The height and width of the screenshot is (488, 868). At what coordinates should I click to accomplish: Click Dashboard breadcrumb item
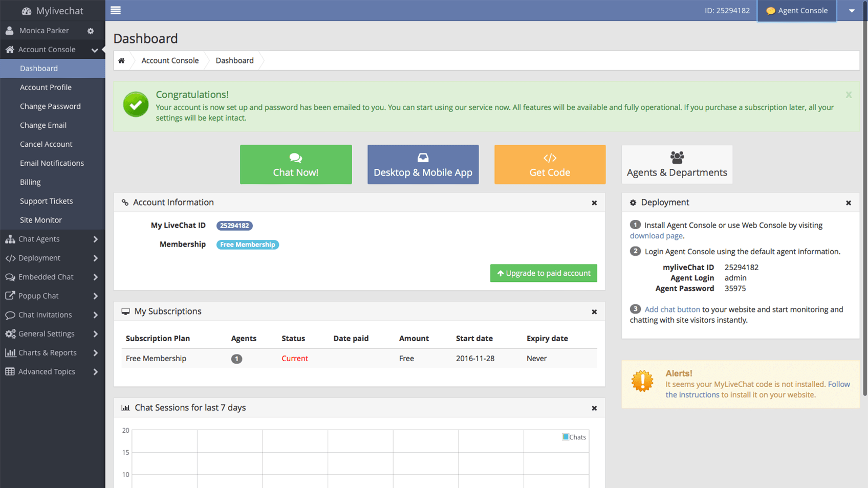[234, 60]
